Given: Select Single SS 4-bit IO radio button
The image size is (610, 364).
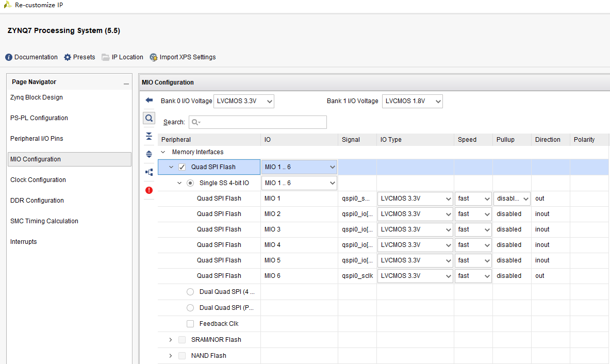Looking at the screenshot, I should pyautogui.click(x=190, y=183).
